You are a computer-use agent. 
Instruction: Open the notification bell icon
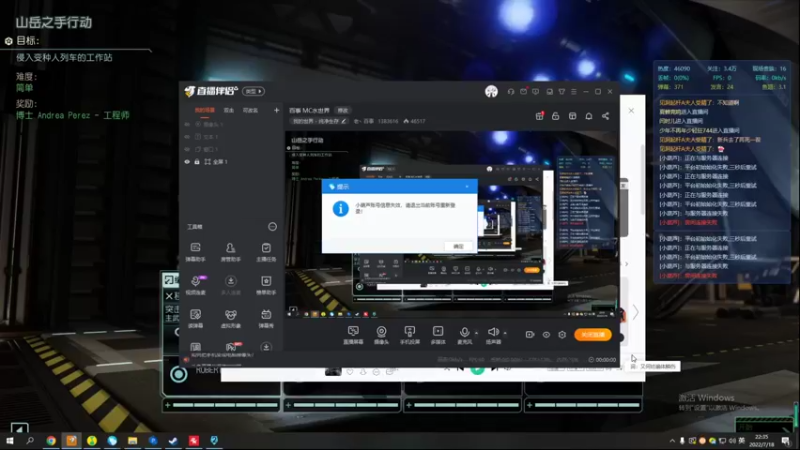coord(589,116)
